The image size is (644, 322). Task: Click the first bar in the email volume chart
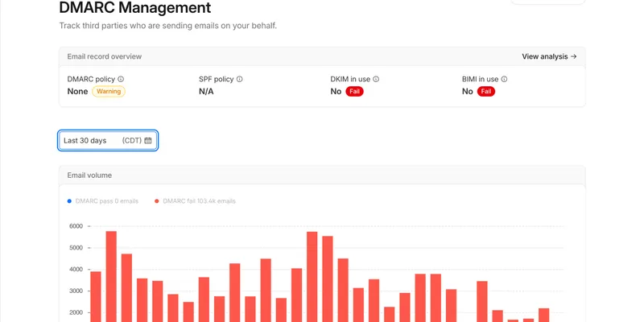click(96, 296)
